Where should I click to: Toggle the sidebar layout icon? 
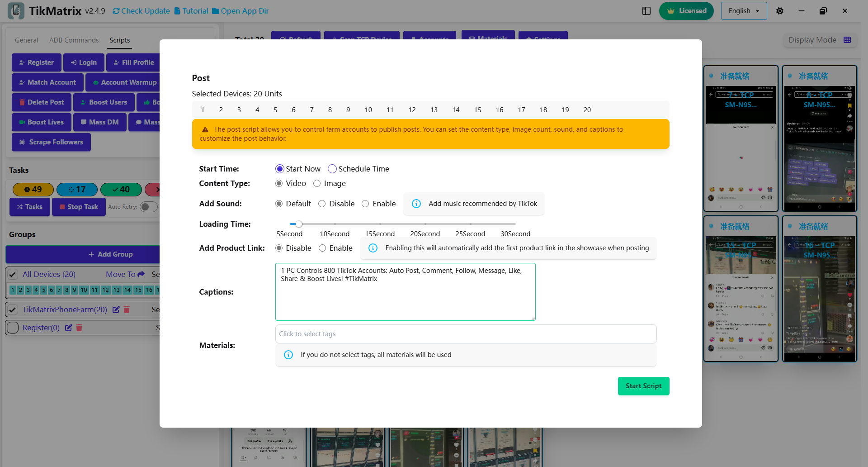(x=646, y=11)
